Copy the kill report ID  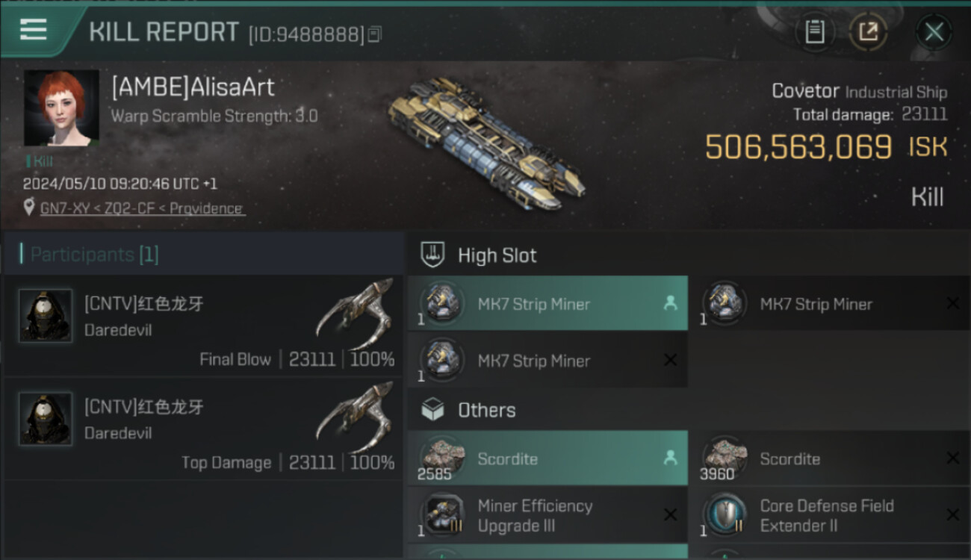pos(375,34)
